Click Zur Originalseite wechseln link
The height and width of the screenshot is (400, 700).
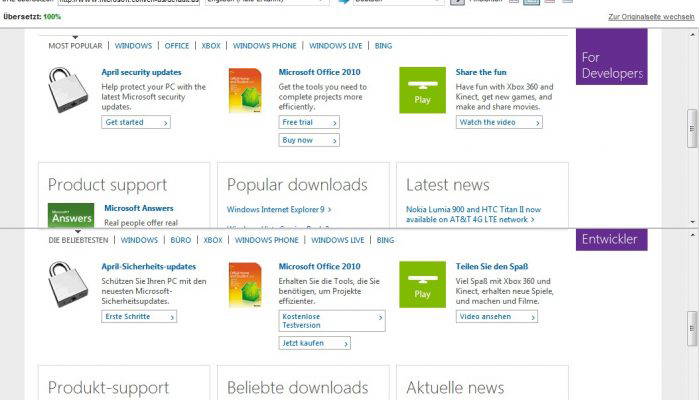point(651,17)
